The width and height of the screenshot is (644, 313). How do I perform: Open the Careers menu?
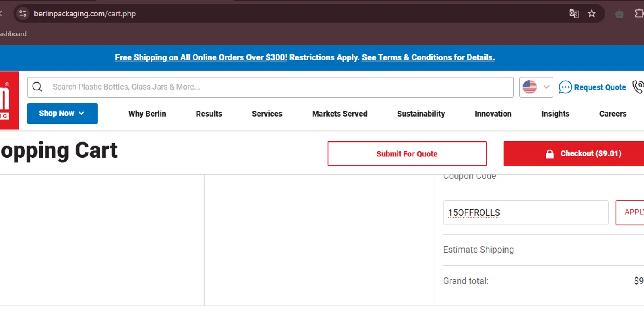[613, 114]
